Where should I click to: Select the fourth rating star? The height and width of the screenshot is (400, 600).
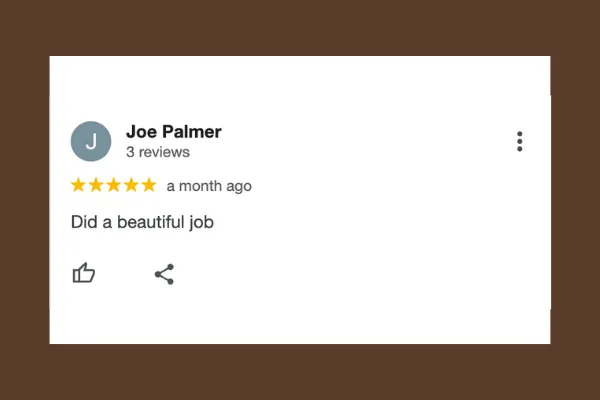coord(131,185)
